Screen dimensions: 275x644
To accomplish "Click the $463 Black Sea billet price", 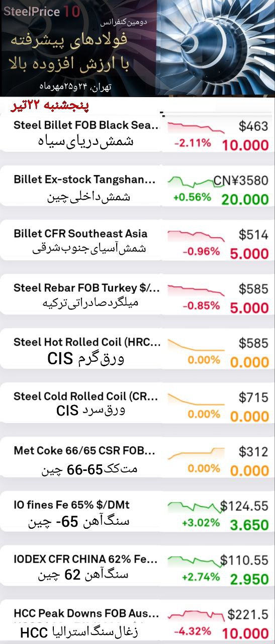I will 253,126.
